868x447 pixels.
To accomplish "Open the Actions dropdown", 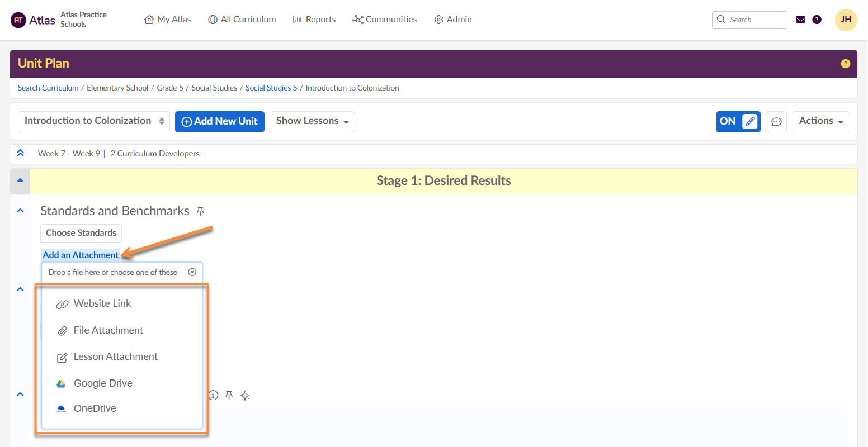I will pos(820,121).
